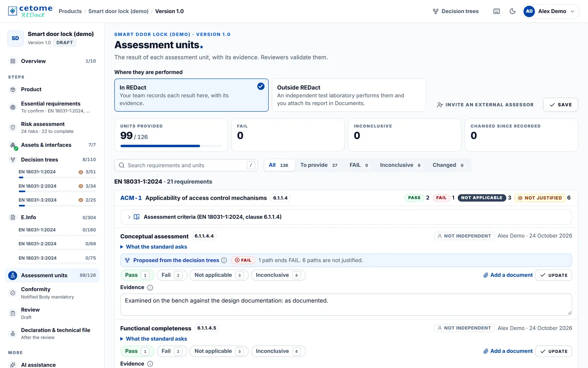Click the Conceptual assessment Evidence text area
The height and width of the screenshot is (368, 588).
[x=346, y=305]
